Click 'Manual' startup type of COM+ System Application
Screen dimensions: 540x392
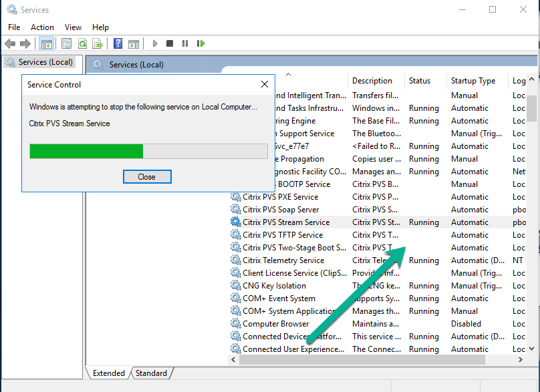[464, 311]
